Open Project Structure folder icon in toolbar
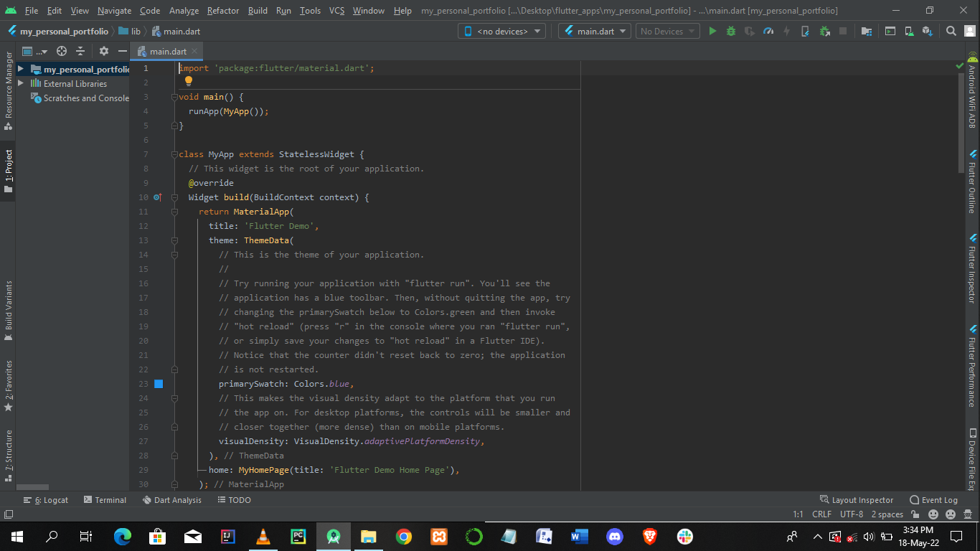980x551 pixels. [x=867, y=31]
